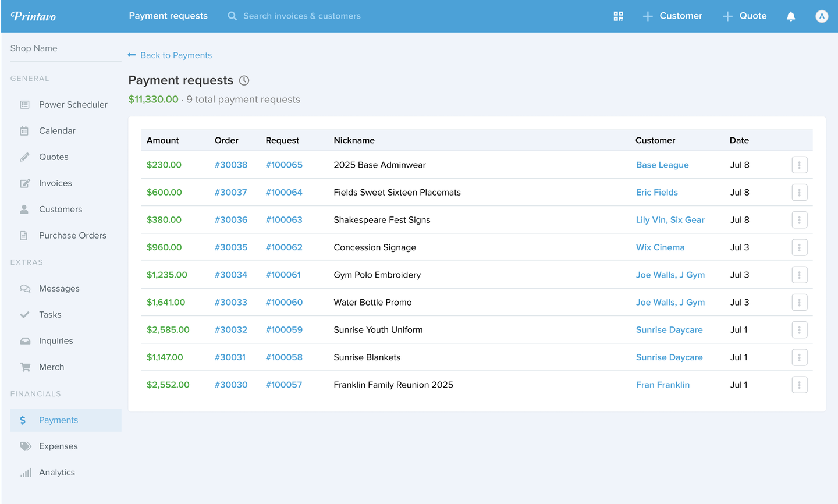Click the Date column header
This screenshot has height=504, width=838.
point(739,140)
